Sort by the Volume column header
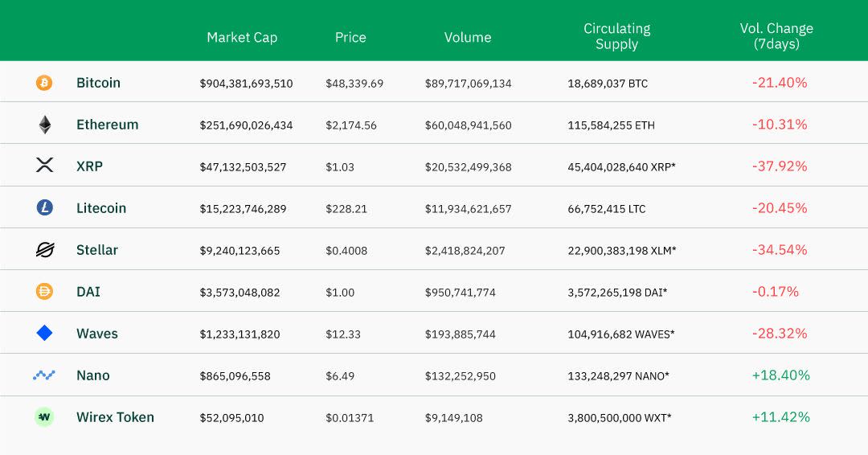This screenshot has width=868, height=455. point(468,37)
